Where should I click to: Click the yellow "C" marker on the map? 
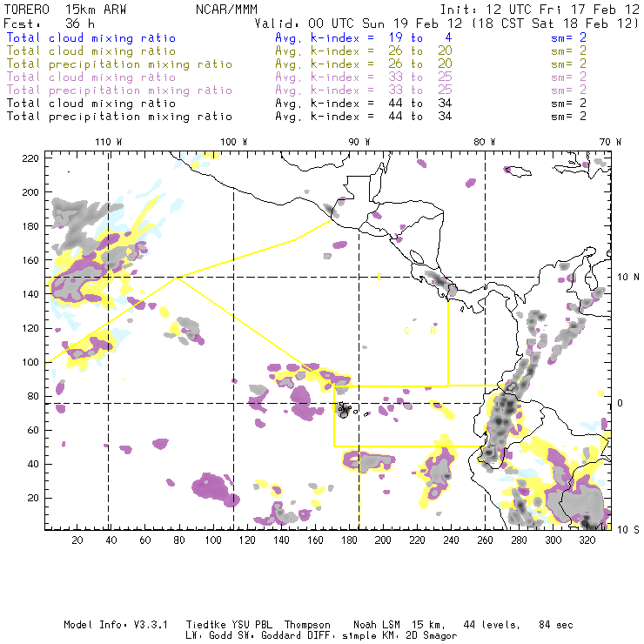[406, 331]
